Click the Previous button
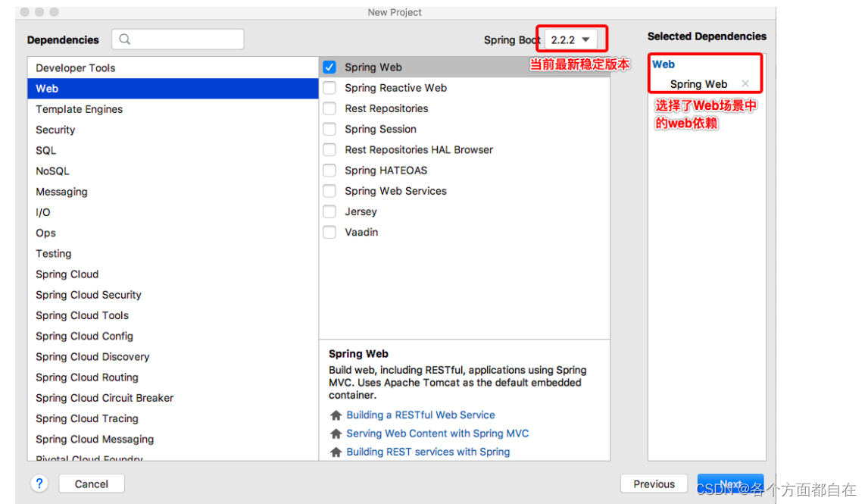Screen dimensions: 868x504 point(654,484)
